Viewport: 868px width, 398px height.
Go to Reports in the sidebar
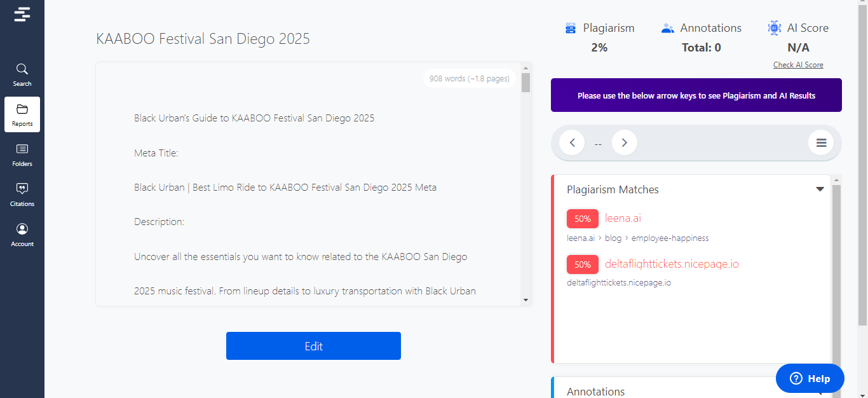tap(22, 114)
